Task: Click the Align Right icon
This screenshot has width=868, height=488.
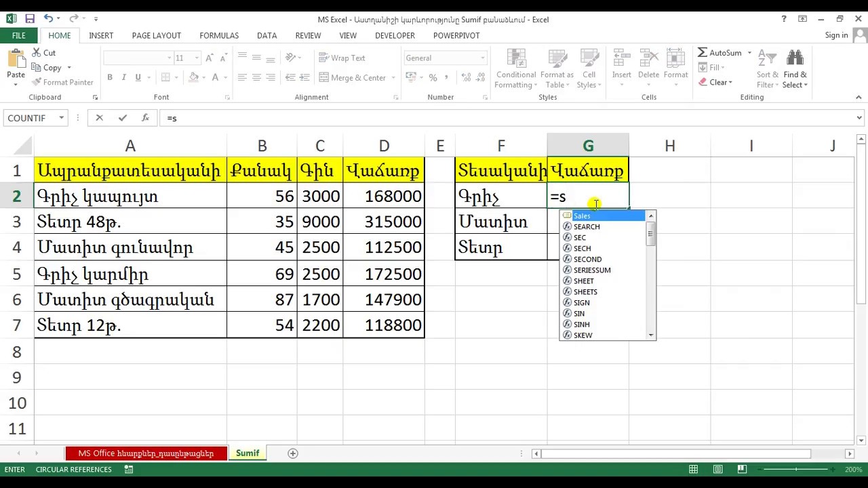Action: pyautogui.click(x=271, y=77)
